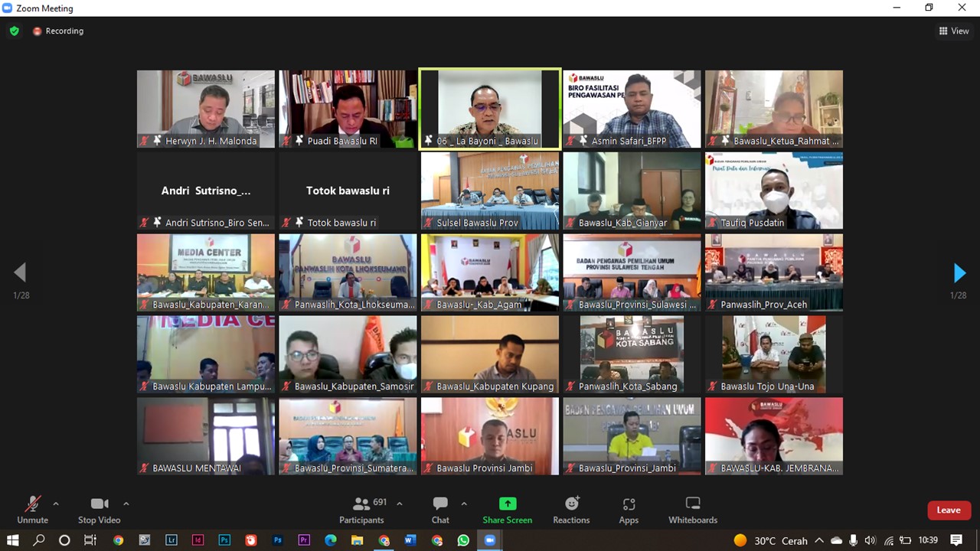Expand the arrow next to Participants
The image size is (980, 551).
[x=400, y=504]
